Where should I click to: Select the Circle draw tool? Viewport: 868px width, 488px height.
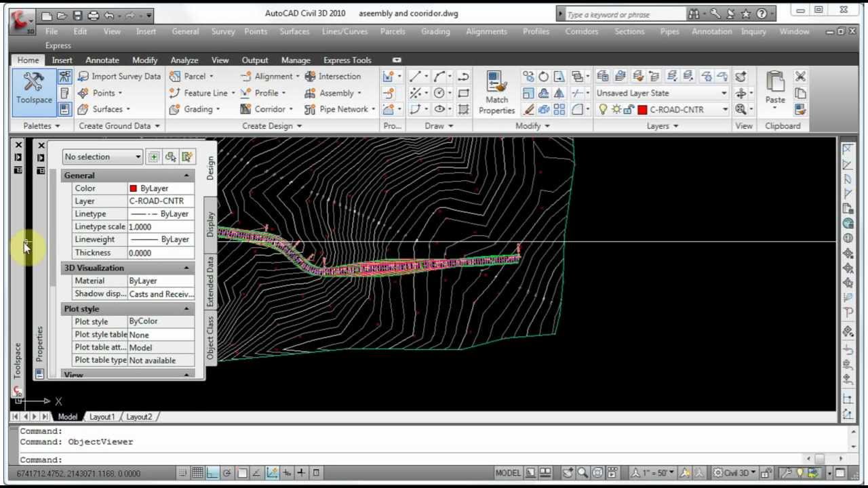(x=439, y=93)
